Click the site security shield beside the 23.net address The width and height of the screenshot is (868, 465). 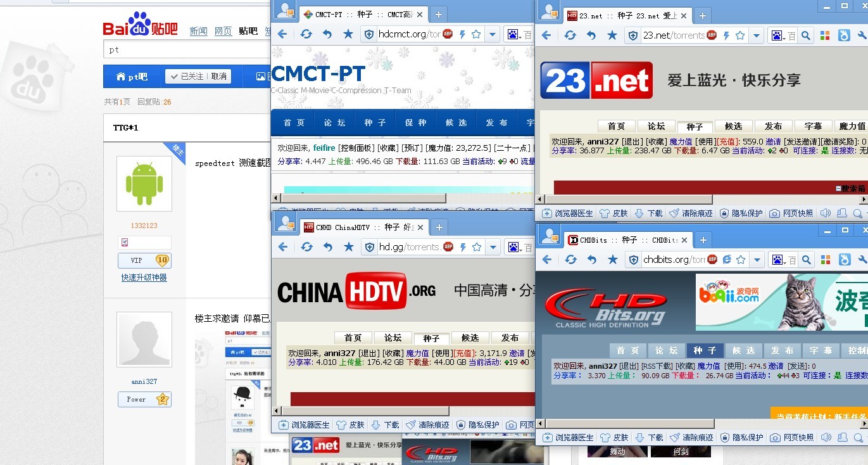point(632,36)
